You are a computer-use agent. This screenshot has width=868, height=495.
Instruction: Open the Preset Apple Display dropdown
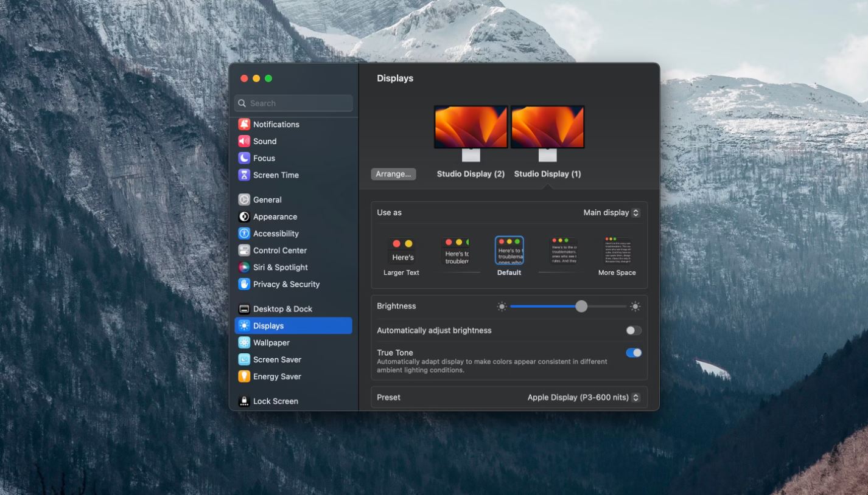click(584, 398)
